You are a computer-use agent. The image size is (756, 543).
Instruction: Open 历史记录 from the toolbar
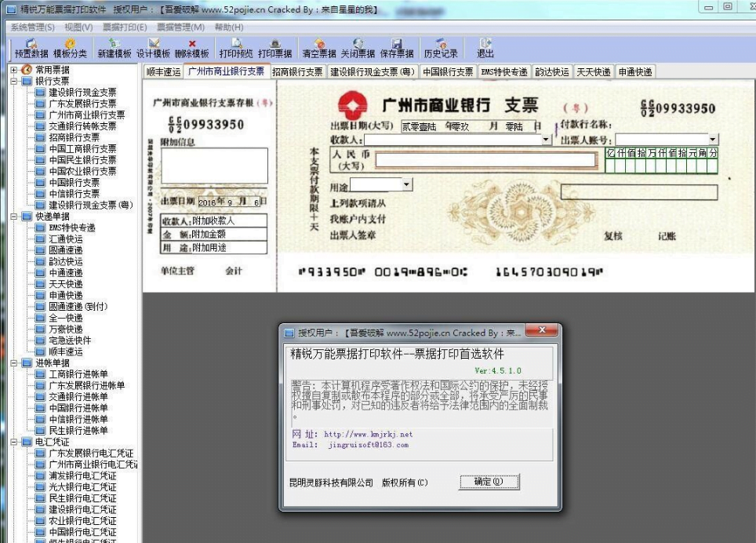[x=441, y=48]
